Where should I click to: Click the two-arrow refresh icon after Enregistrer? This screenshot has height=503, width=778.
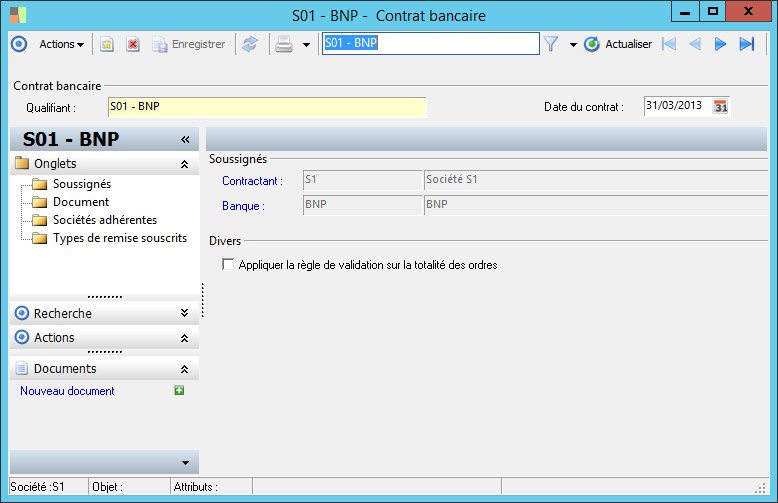[250, 44]
